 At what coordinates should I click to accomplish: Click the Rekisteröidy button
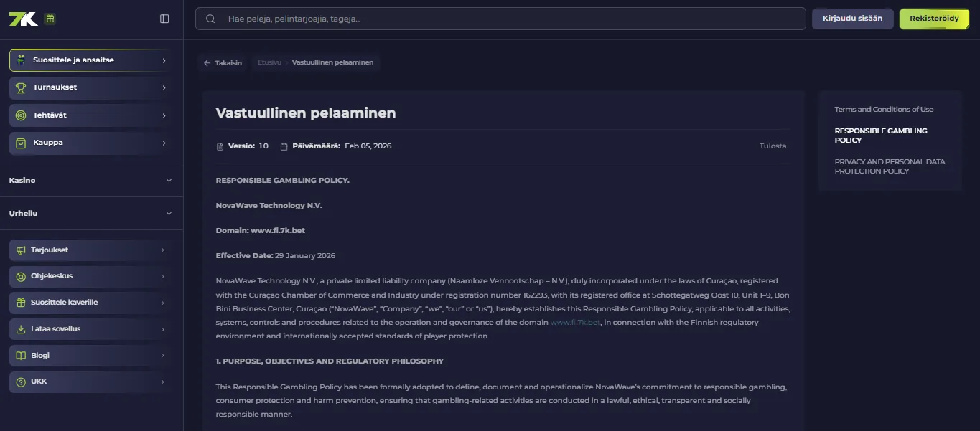(x=934, y=19)
